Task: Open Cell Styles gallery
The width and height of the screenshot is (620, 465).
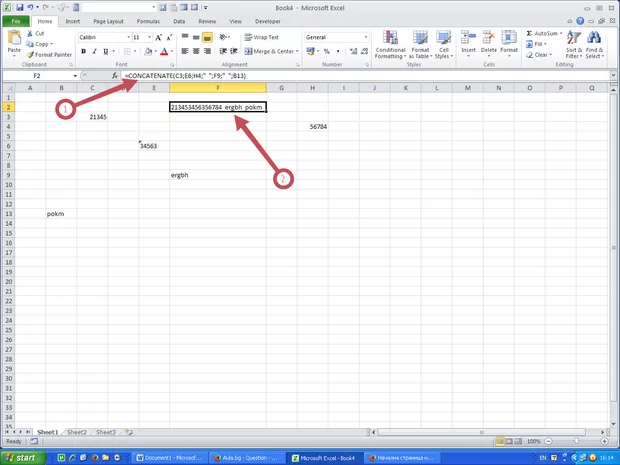Action: [x=444, y=45]
